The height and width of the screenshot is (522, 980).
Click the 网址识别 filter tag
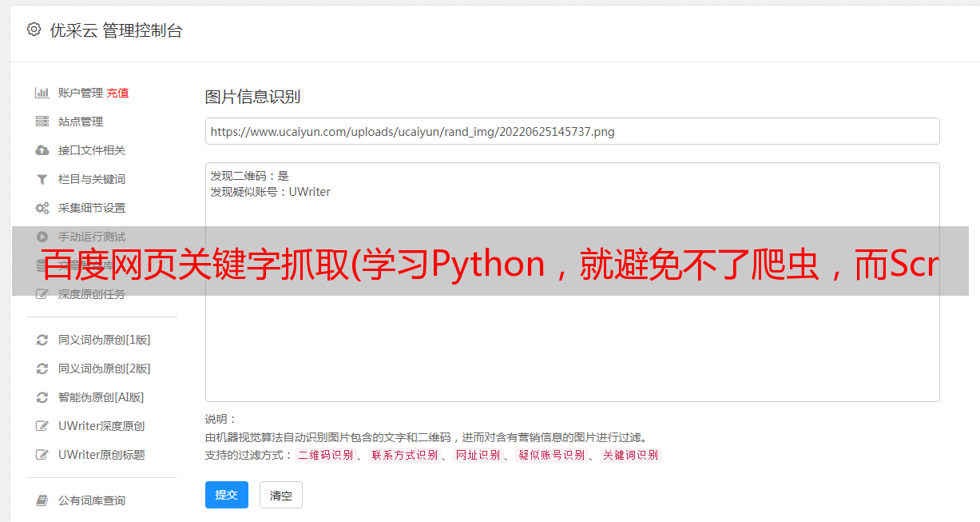478,455
